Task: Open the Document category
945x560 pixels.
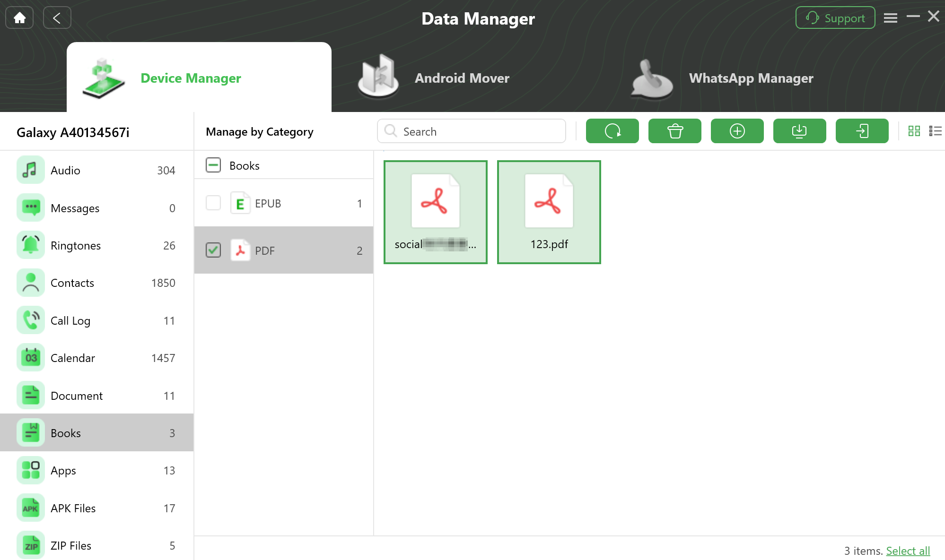Action: point(96,396)
